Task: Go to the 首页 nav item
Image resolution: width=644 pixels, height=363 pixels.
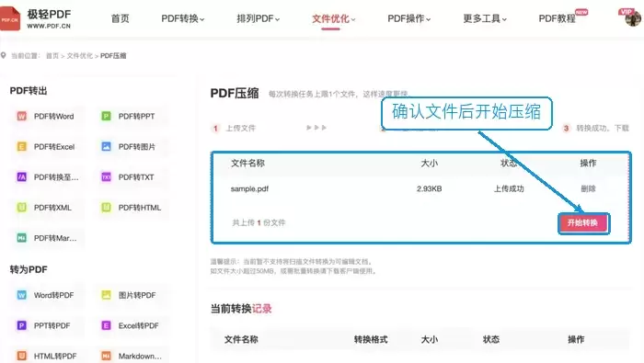Action: (x=120, y=19)
